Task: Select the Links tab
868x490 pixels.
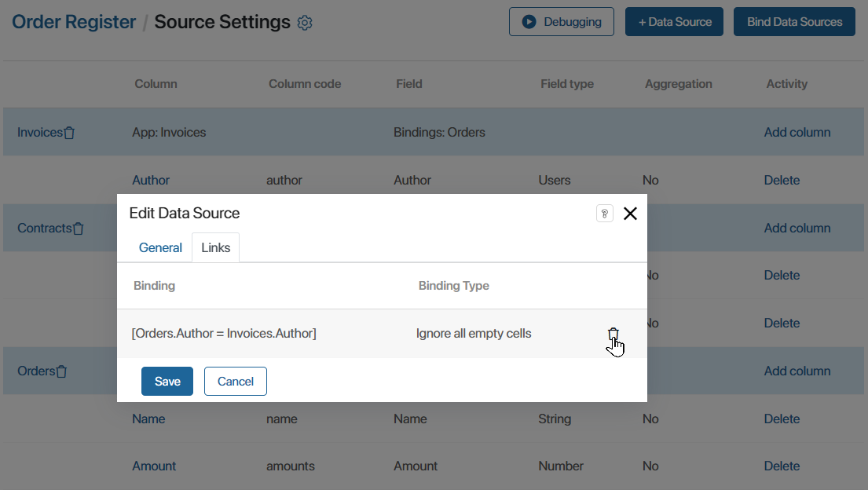Action: pos(215,247)
